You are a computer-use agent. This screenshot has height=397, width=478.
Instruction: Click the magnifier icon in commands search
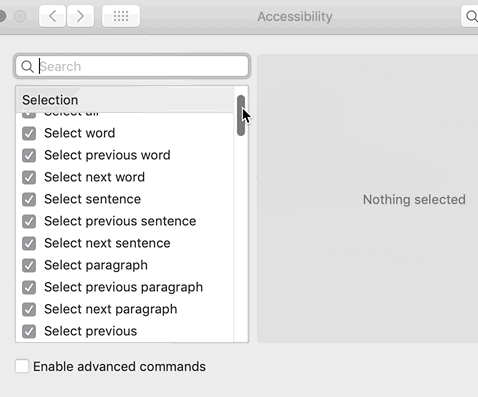27,67
